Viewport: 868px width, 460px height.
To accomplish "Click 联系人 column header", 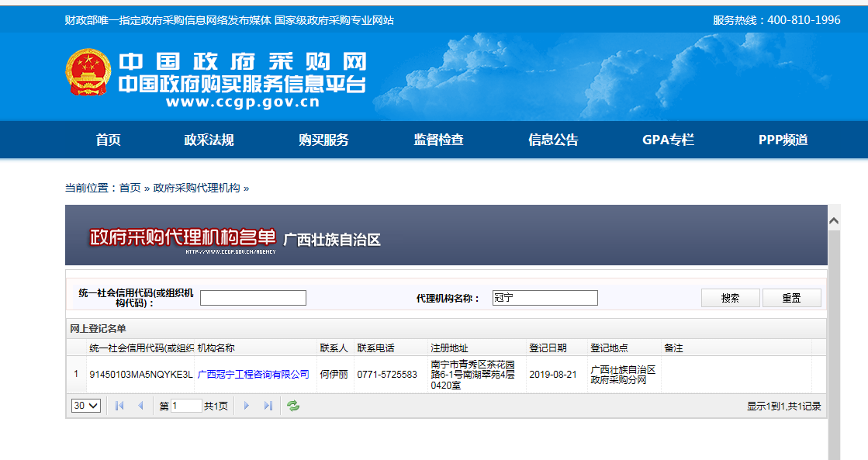I will coord(334,348).
